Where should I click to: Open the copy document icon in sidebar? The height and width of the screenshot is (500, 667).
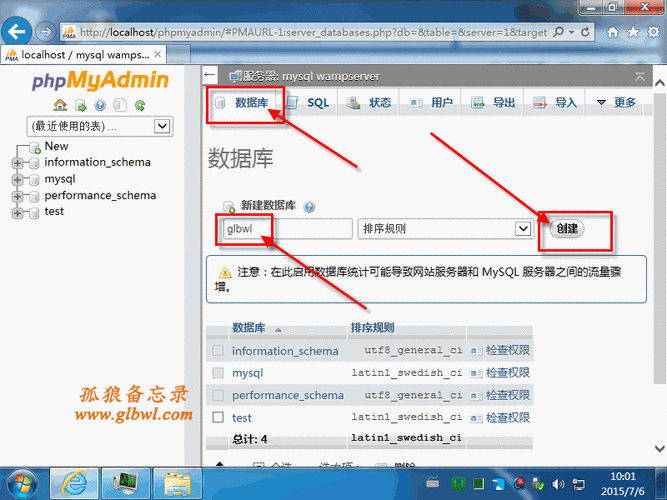click(120, 105)
